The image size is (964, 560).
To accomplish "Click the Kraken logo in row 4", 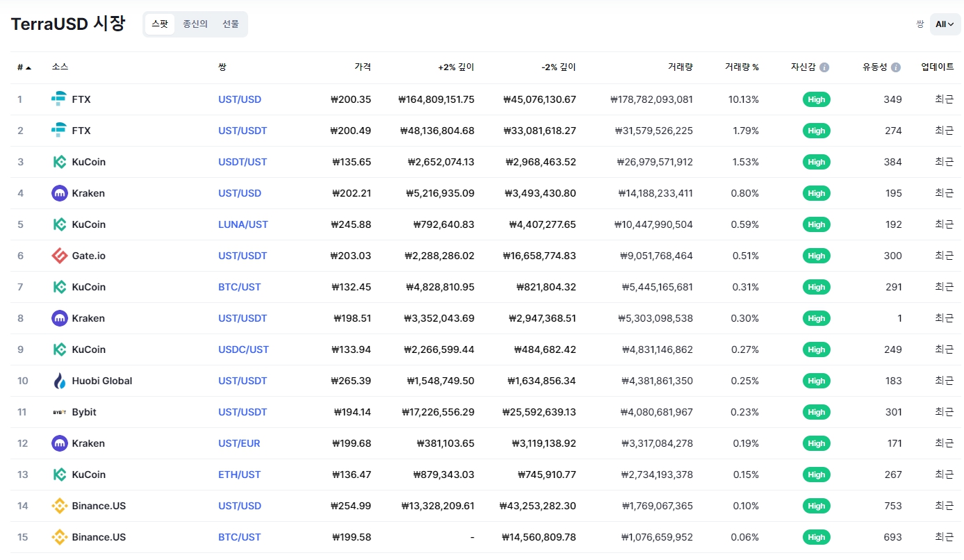I will 59,193.
